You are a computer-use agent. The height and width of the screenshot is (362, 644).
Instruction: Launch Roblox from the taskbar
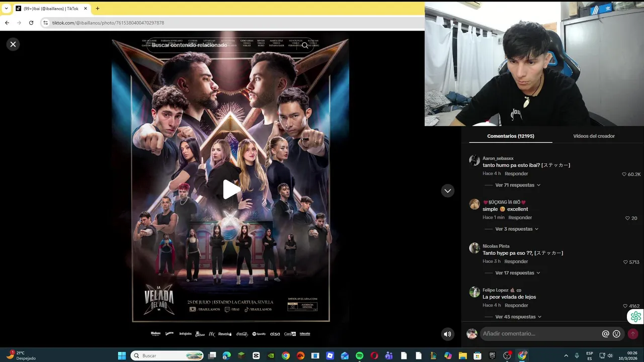pyautogui.click(x=330, y=355)
